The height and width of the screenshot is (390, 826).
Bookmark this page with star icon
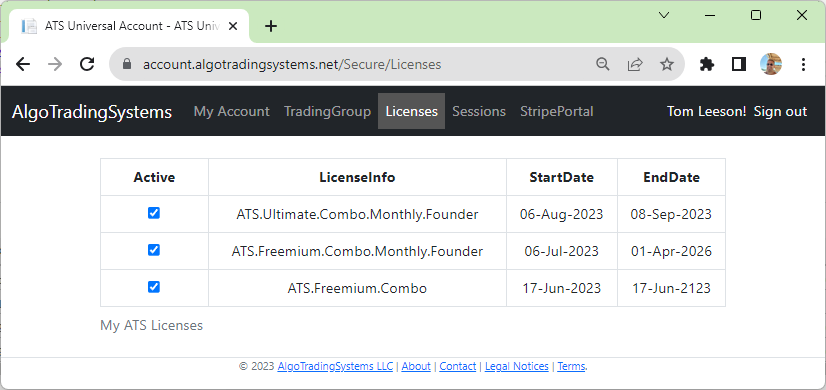coord(667,64)
